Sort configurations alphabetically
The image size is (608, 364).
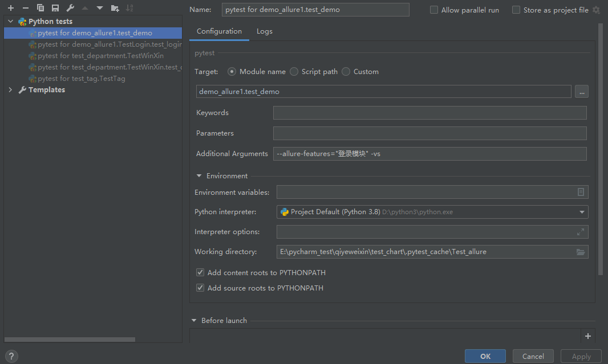[x=129, y=8]
